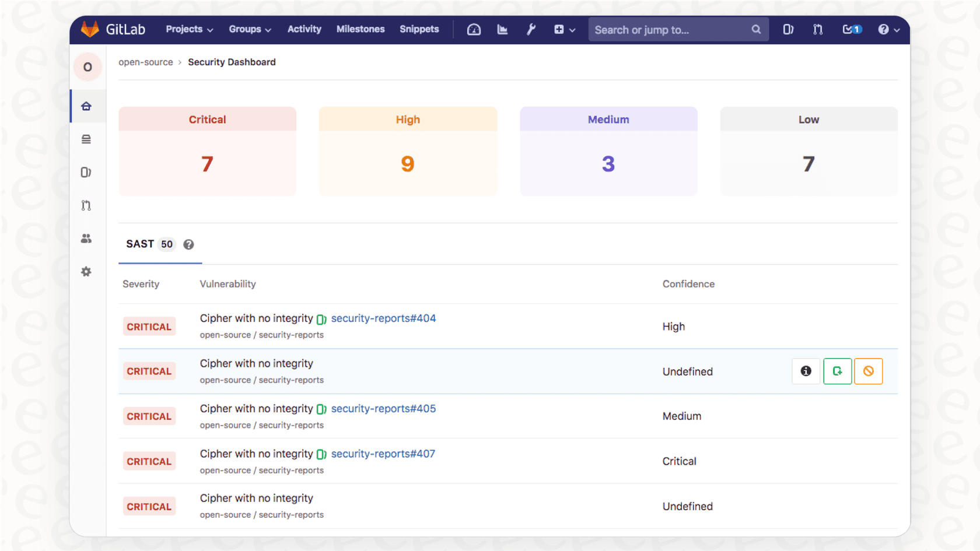Screen dimensions: 980x551
Task: Open the Groups dropdown
Action: 249,29
